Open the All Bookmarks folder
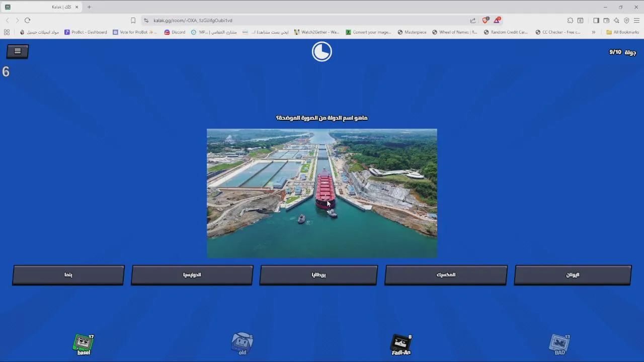Screen dimensions: 644x362 [x=622, y=32]
